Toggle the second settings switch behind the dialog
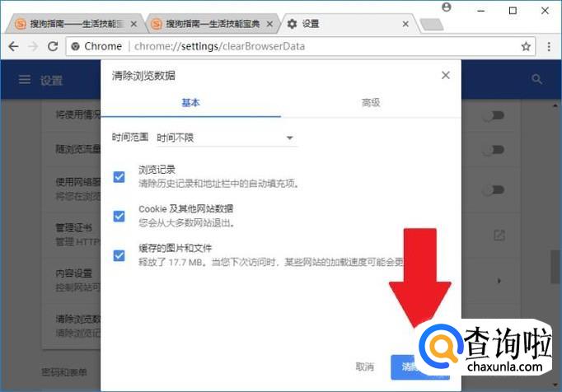Image resolution: width=562 pixels, height=392 pixels. click(x=494, y=150)
